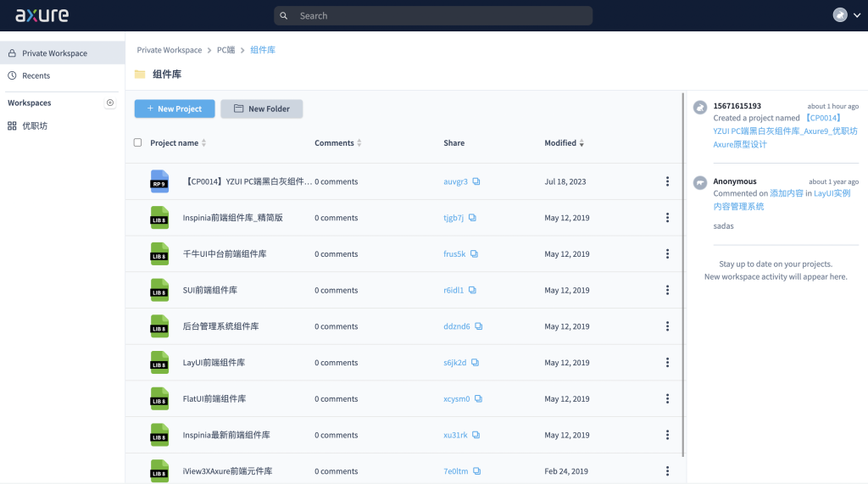
Task: Open Recents in the sidebar
Action: pyautogui.click(x=36, y=75)
